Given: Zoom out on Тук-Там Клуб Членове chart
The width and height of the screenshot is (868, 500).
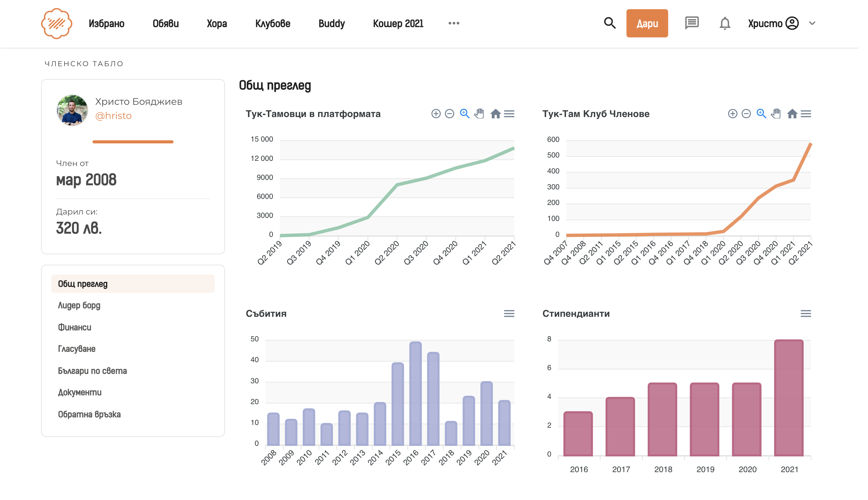Looking at the screenshot, I should coord(746,114).
